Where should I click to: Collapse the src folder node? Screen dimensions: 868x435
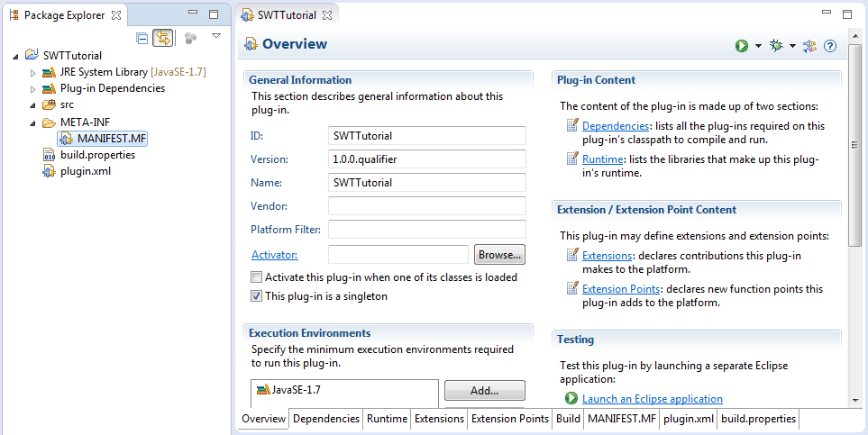point(32,105)
